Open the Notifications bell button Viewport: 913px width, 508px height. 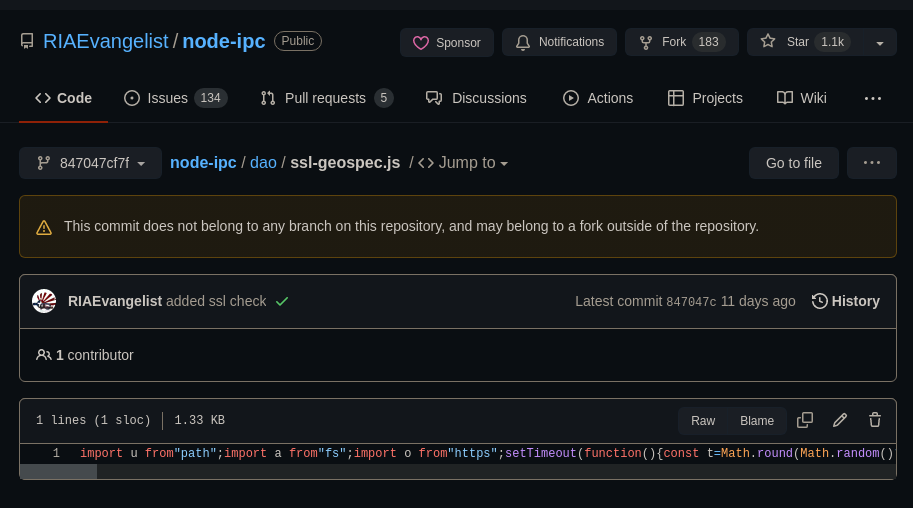559,42
